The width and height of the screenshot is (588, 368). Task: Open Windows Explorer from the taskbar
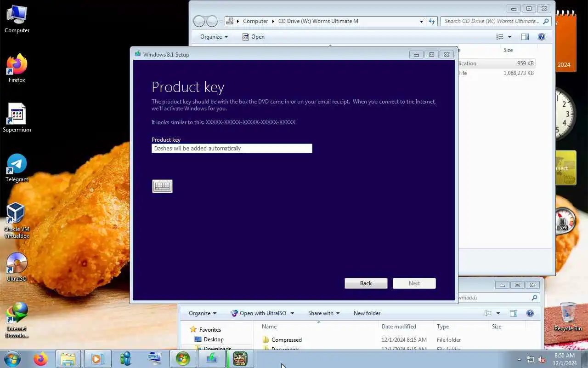pos(68,359)
